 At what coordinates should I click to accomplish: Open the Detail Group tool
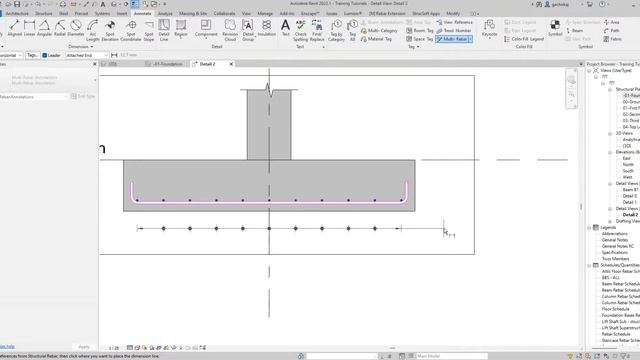coord(248,31)
